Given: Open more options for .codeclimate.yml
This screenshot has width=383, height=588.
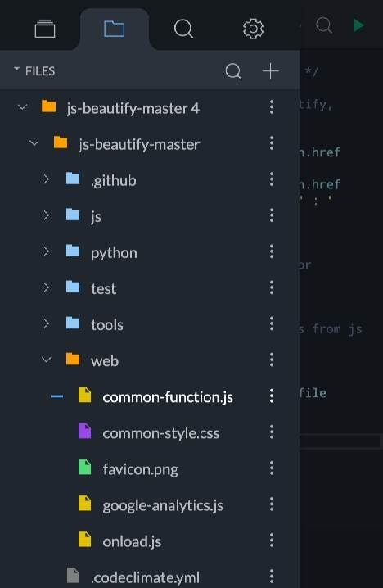Looking at the screenshot, I should coord(272,576).
